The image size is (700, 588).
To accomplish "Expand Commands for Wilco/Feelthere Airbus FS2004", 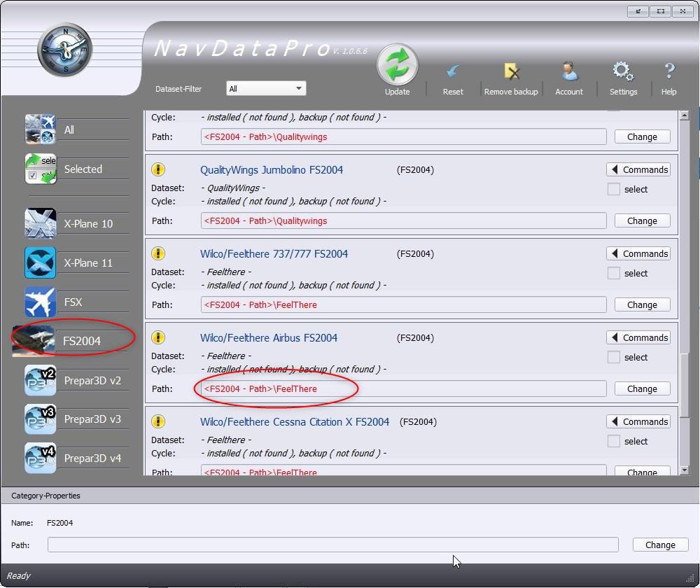I will 638,337.
